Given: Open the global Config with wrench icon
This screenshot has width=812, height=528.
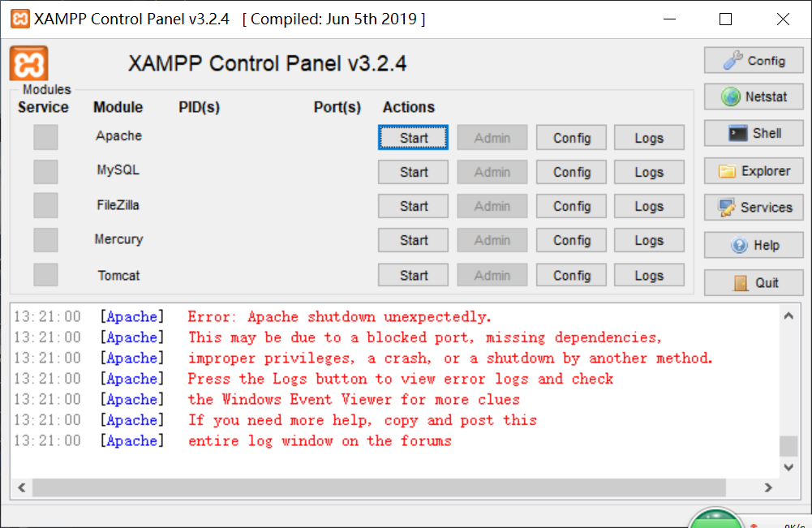Looking at the screenshot, I should pyautogui.click(x=754, y=61).
